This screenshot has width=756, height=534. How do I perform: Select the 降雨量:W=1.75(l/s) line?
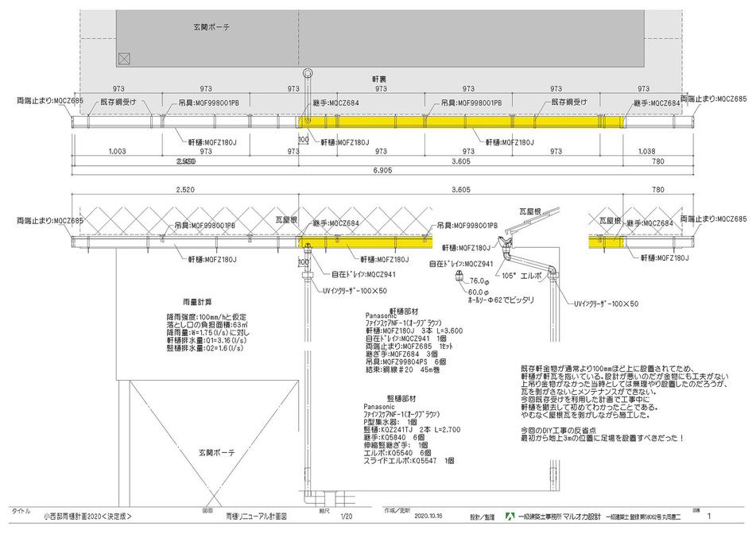click(x=207, y=332)
